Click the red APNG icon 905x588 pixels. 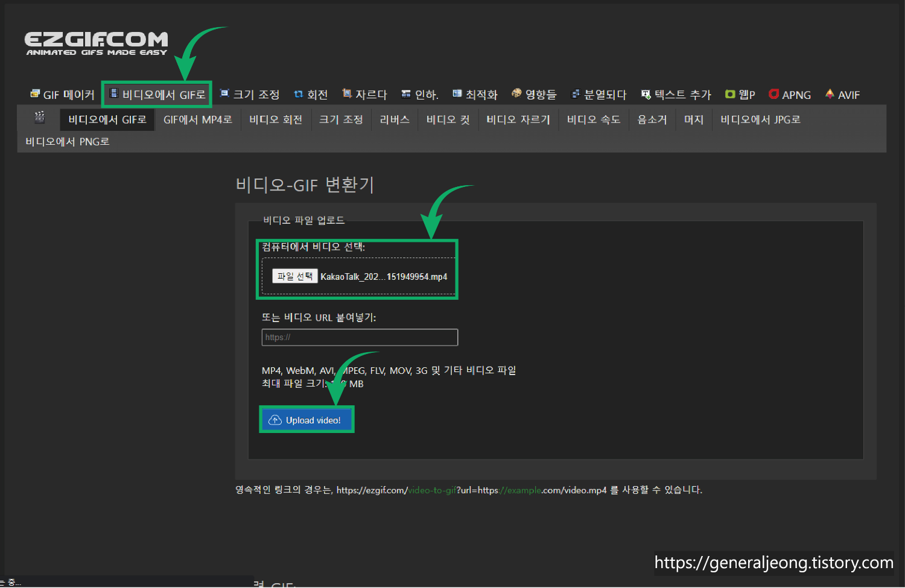point(774,94)
